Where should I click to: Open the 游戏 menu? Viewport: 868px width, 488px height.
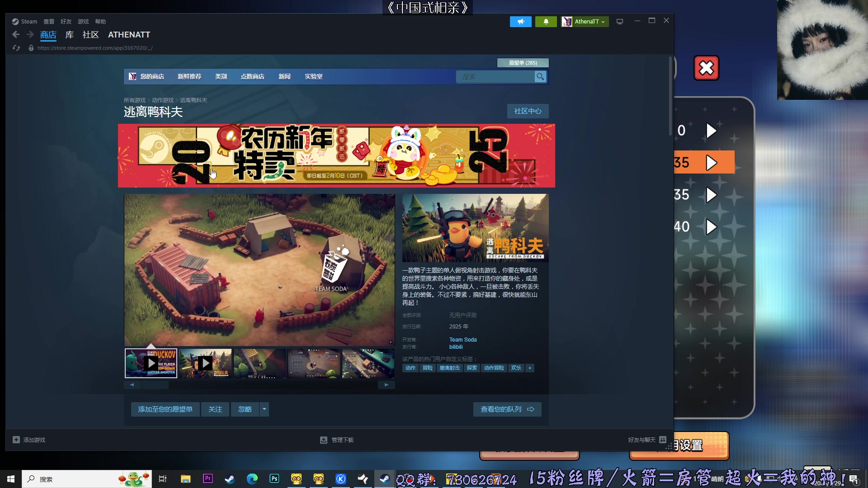point(83,21)
